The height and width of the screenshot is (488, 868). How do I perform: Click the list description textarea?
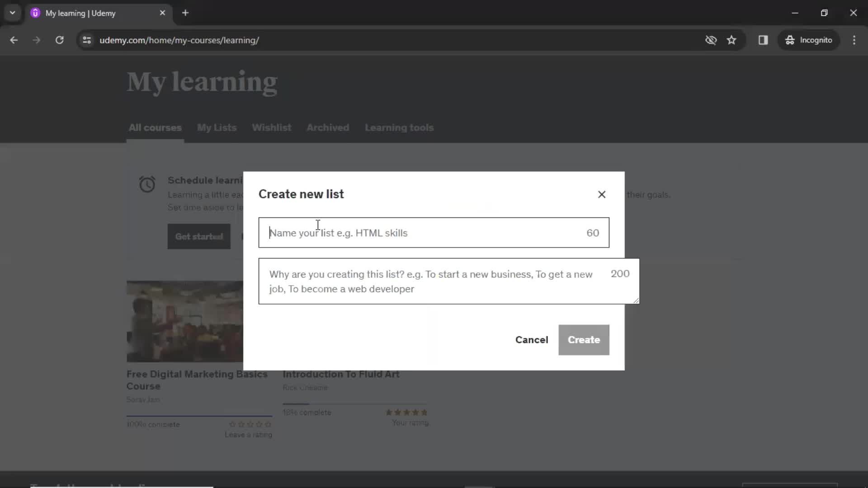[449, 281]
